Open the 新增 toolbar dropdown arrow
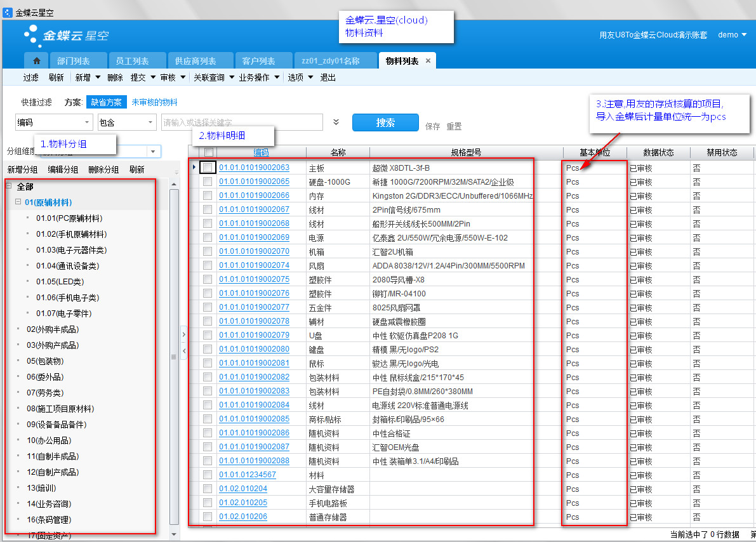Viewport: 756px width, 542px height. click(x=97, y=77)
